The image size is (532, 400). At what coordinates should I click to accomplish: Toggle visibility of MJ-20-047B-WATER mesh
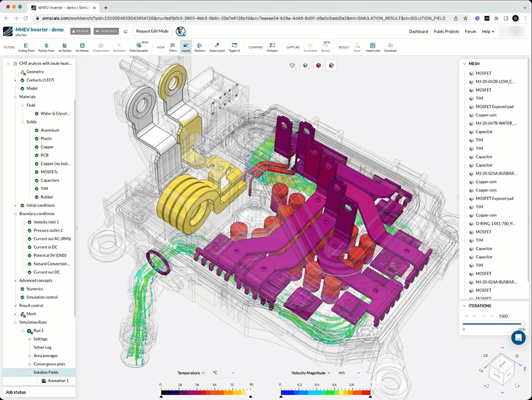pos(471,123)
